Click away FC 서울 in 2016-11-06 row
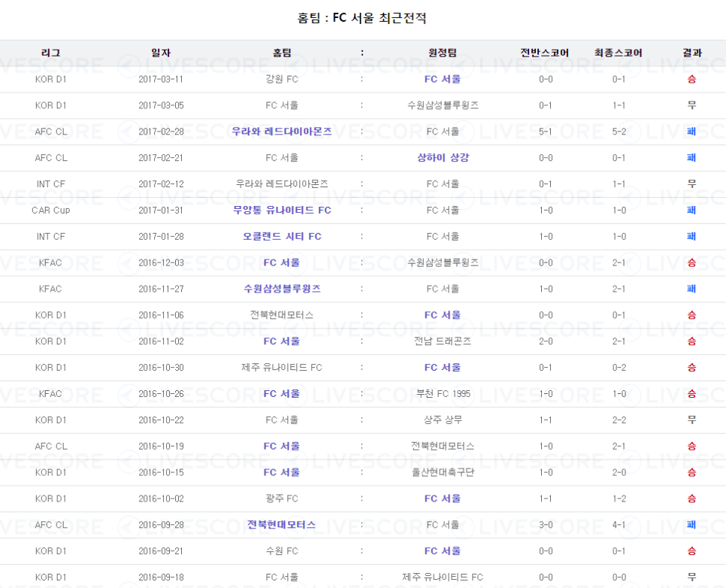726x588 pixels. (442, 315)
